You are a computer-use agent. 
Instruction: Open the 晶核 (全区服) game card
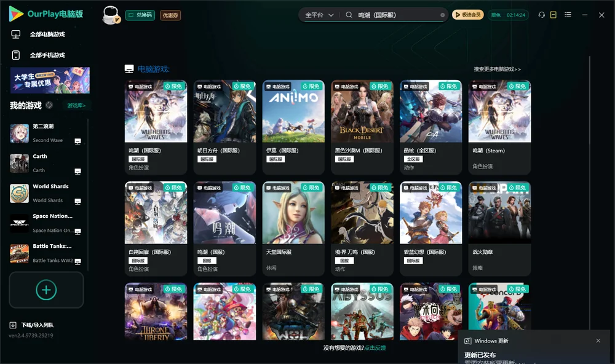click(430, 127)
